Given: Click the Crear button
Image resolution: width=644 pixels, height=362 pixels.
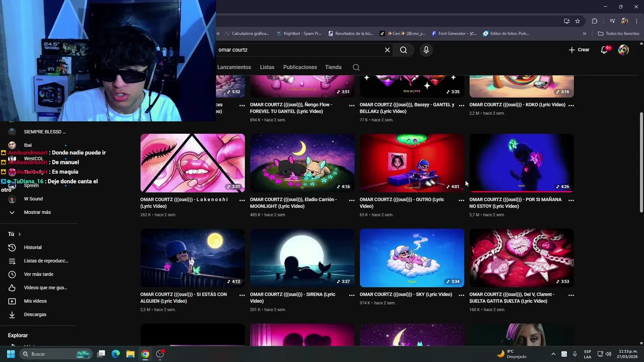Looking at the screenshot, I should [579, 50].
